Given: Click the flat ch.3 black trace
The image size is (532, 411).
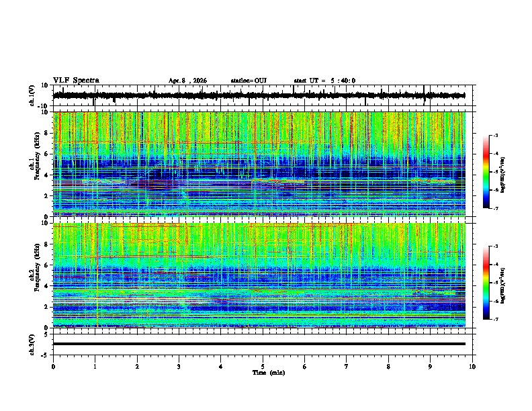Looking at the screenshot, I should [259, 344].
